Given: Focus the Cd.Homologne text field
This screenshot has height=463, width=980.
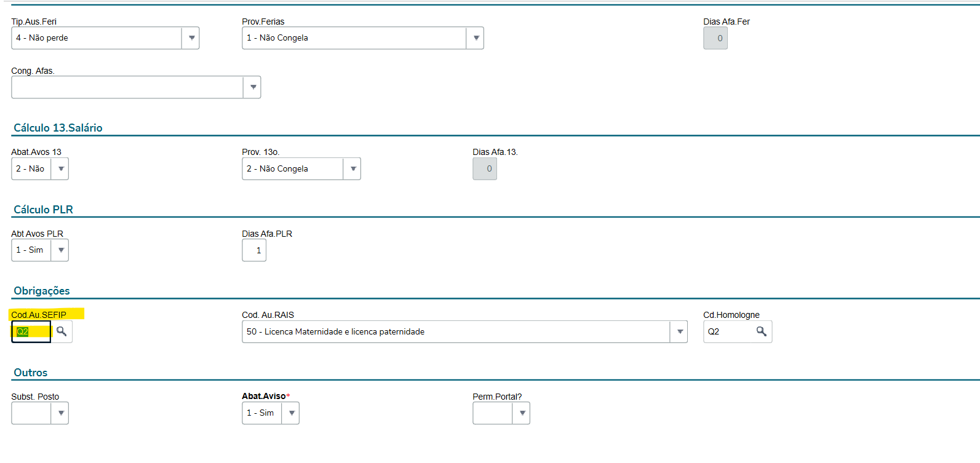Looking at the screenshot, I should (728, 331).
